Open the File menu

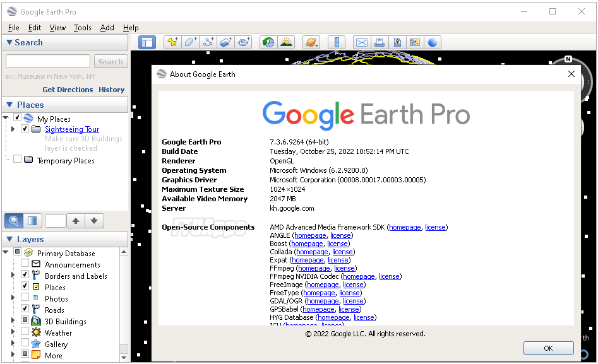coord(14,28)
